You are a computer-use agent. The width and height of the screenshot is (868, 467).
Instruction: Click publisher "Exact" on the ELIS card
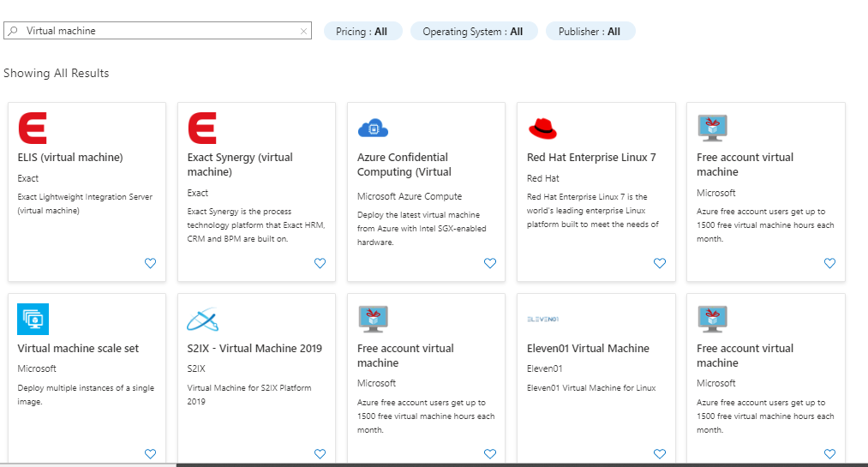[x=28, y=178]
